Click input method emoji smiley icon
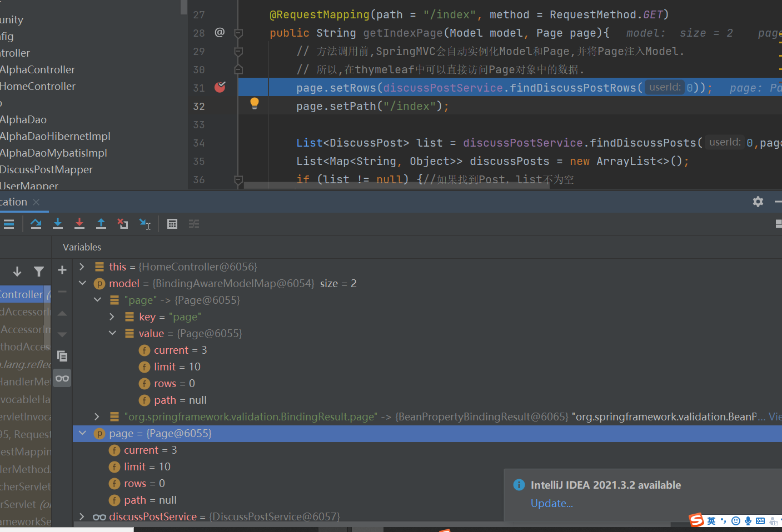 tap(736, 521)
